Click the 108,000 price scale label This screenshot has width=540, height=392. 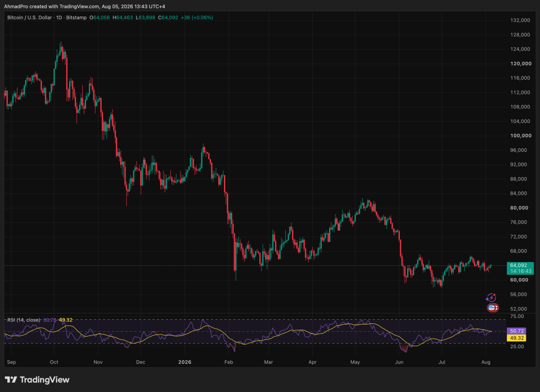[520, 107]
